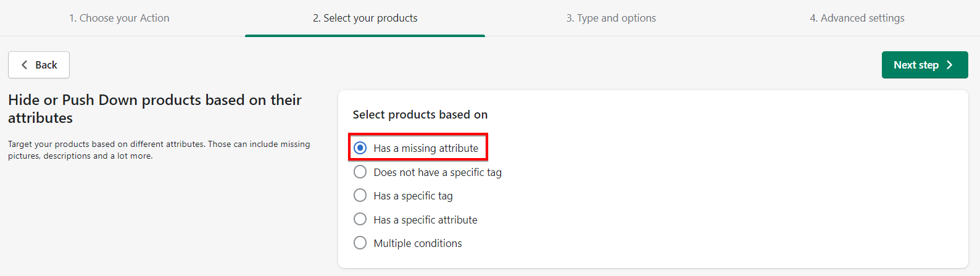Select the 'Has a specific tag' radio circle

tap(360, 196)
